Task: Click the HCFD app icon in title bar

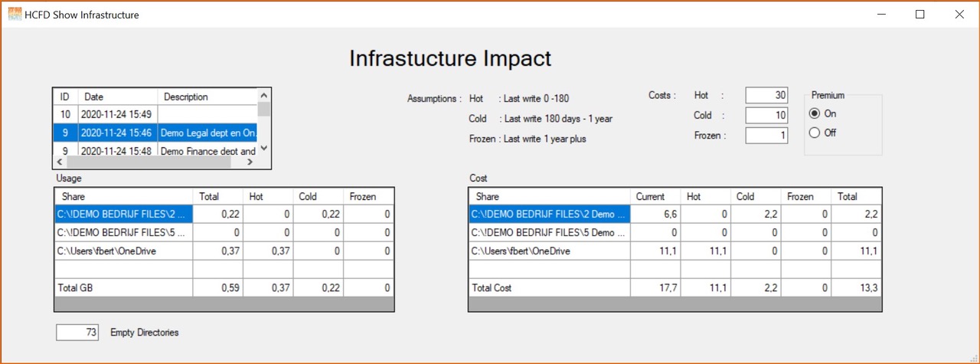Action: pyautogui.click(x=15, y=14)
